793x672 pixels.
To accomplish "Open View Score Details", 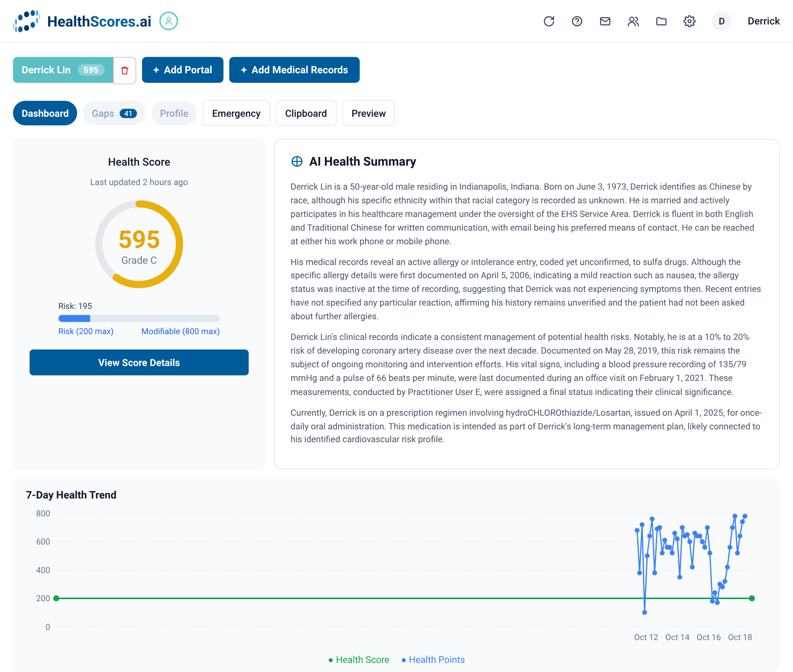I will pos(139,363).
